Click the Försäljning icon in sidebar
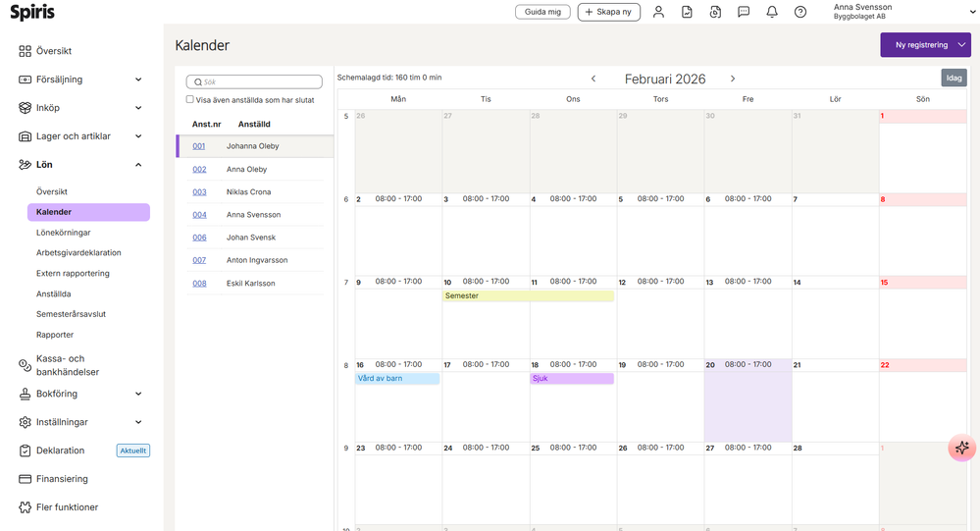Image resolution: width=980 pixels, height=531 pixels. (25, 80)
